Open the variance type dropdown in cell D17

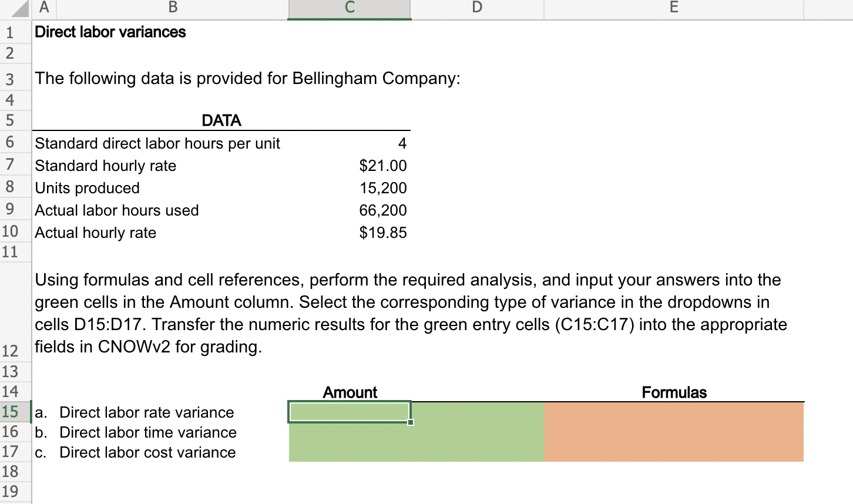click(x=476, y=452)
